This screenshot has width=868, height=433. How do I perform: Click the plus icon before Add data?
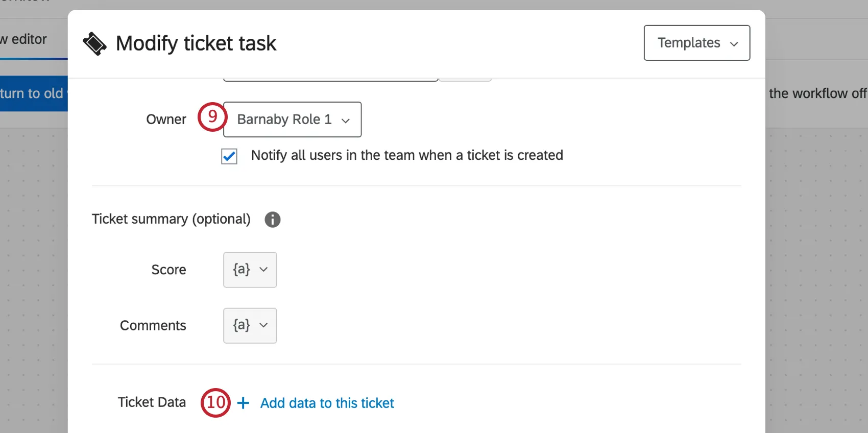(244, 403)
